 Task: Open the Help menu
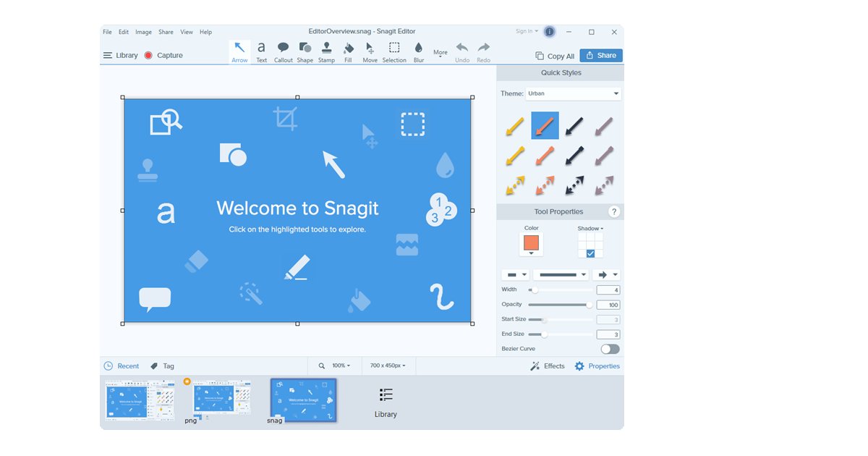click(205, 32)
